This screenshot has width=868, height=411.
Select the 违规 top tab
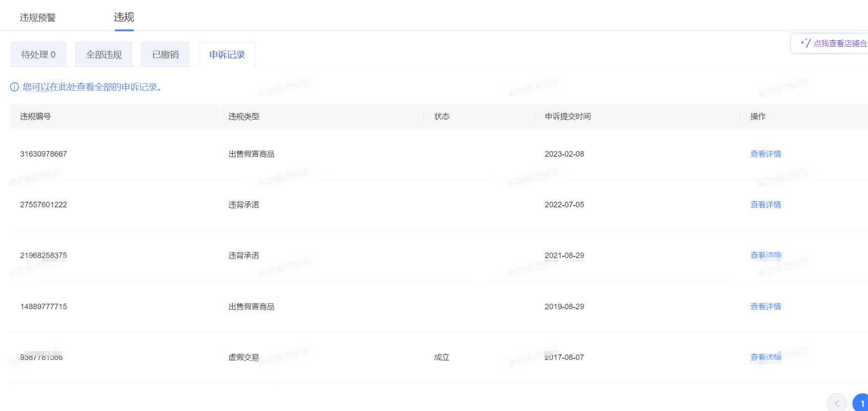pos(124,17)
